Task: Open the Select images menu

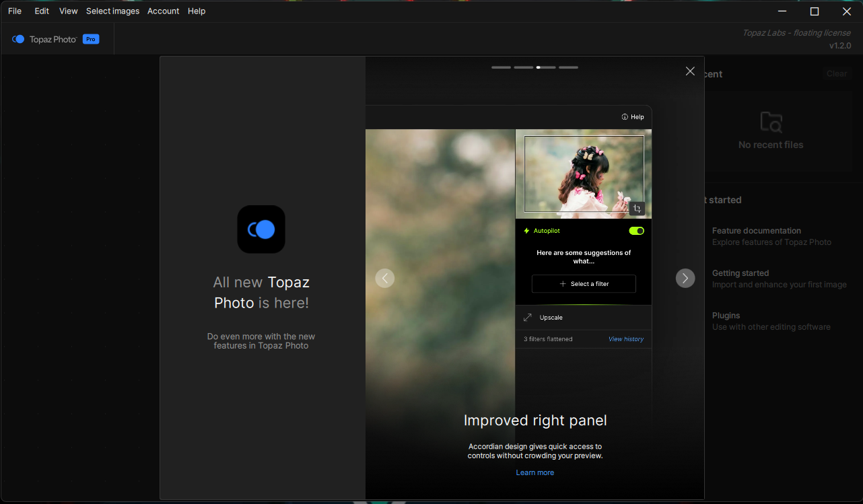Action: click(x=112, y=11)
